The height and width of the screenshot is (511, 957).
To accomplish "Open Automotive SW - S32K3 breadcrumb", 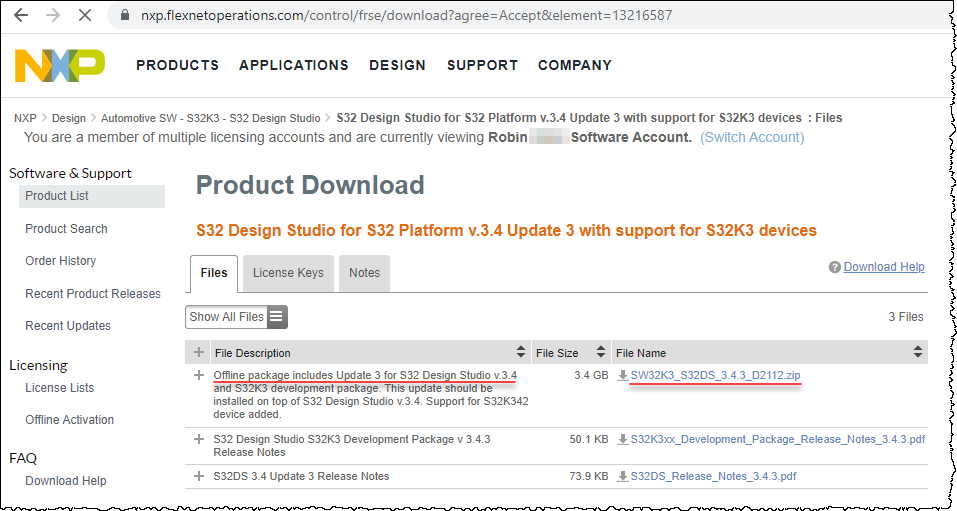I will point(211,118).
